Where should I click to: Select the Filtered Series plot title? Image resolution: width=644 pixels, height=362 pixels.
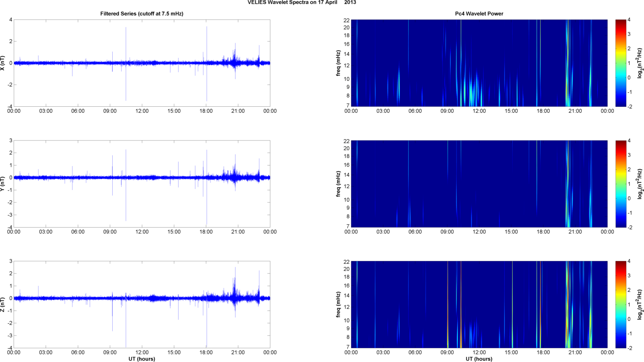142,14
